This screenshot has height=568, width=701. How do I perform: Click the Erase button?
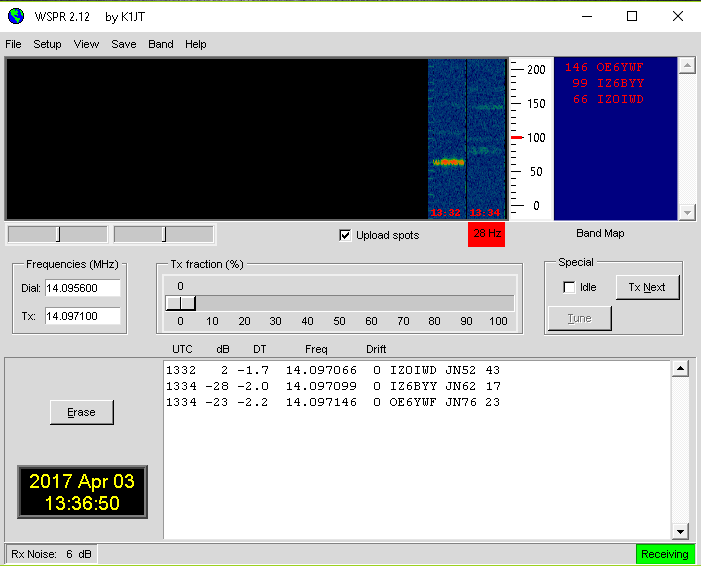tap(81, 412)
